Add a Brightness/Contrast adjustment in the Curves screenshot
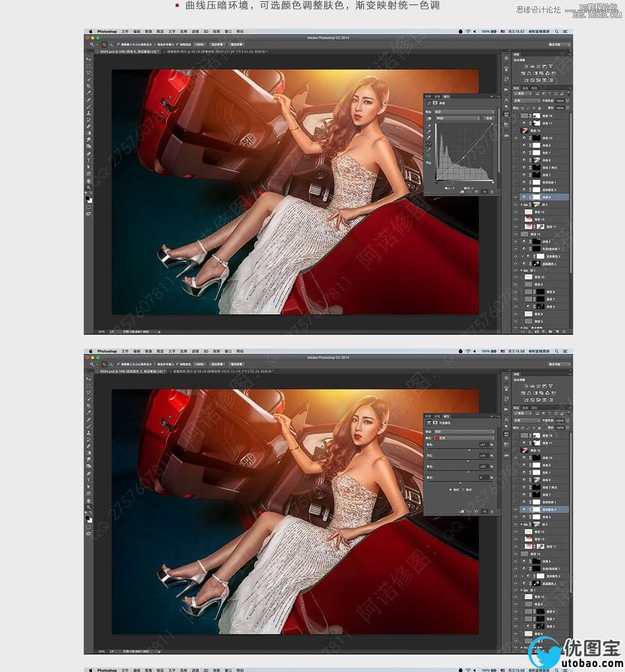 (526, 67)
